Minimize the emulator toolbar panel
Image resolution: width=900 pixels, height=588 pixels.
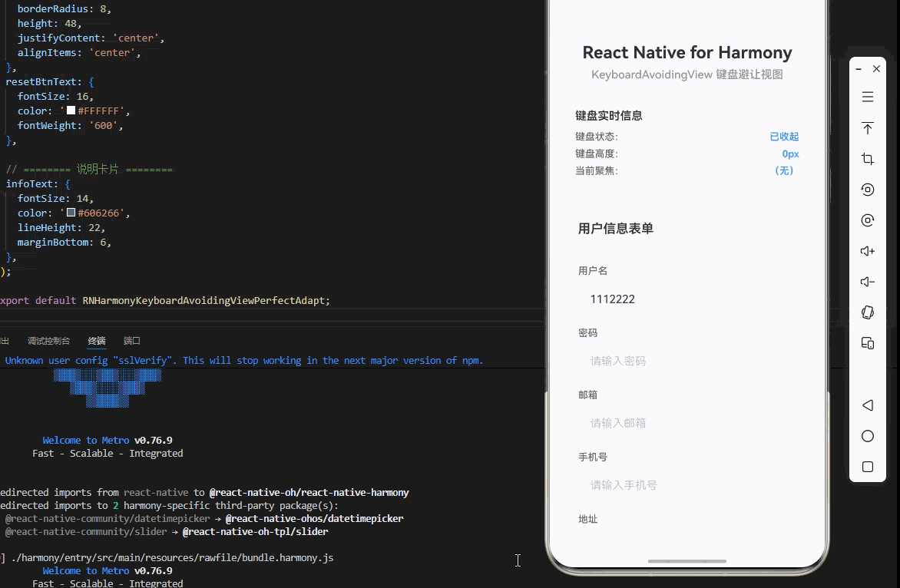click(859, 69)
